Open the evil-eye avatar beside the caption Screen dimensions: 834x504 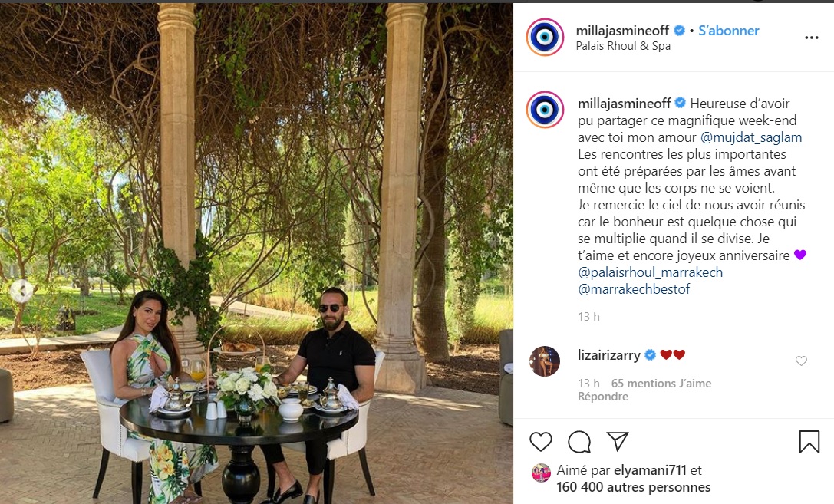pyautogui.click(x=546, y=110)
